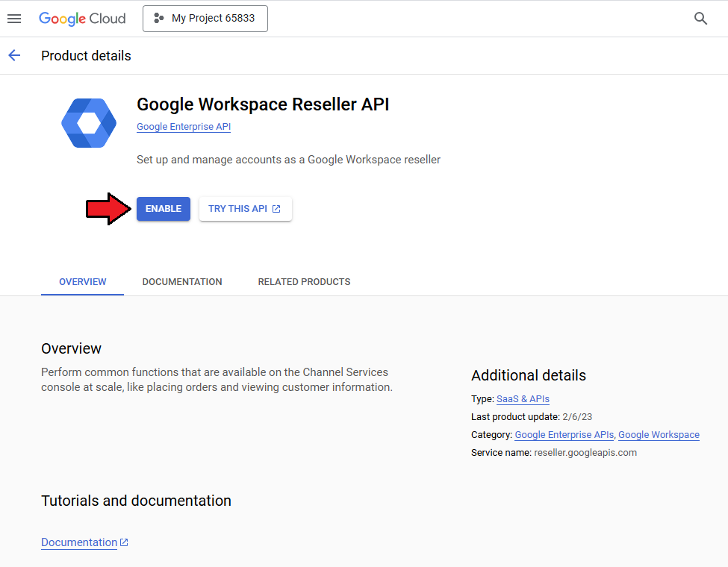This screenshot has height=567, width=728.
Task: Click the search magnifier icon
Action: click(x=700, y=19)
